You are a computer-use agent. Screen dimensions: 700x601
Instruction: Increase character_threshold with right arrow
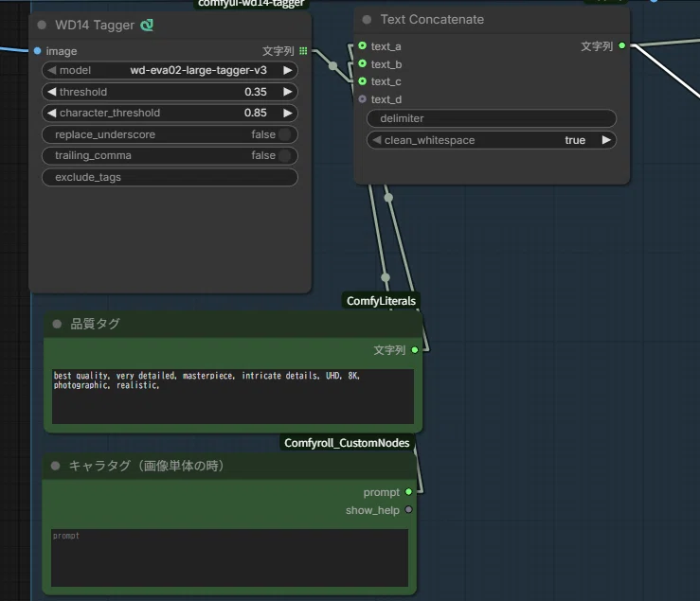click(x=288, y=113)
